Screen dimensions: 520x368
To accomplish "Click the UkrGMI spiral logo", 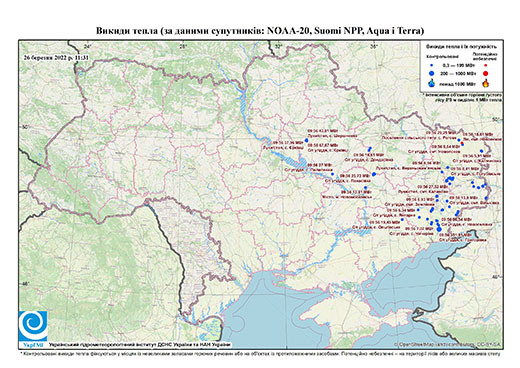I will click(33, 326).
